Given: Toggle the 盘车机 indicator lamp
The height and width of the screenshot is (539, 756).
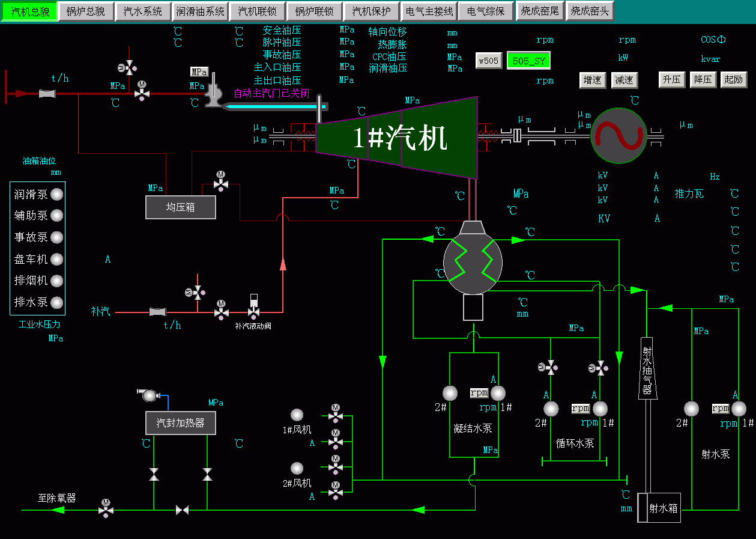Looking at the screenshot, I should (x=57, y=260).
